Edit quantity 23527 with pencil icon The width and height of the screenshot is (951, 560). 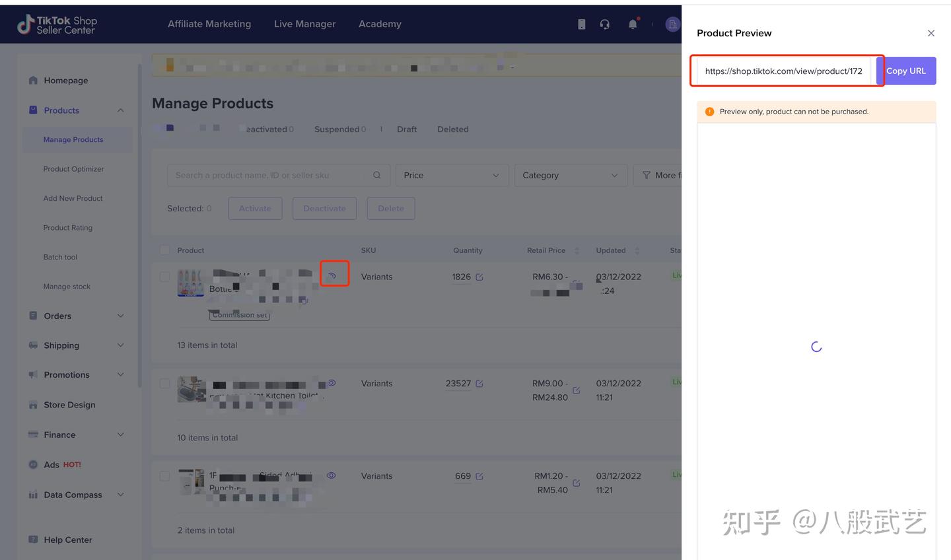click(x=479, y=384)
